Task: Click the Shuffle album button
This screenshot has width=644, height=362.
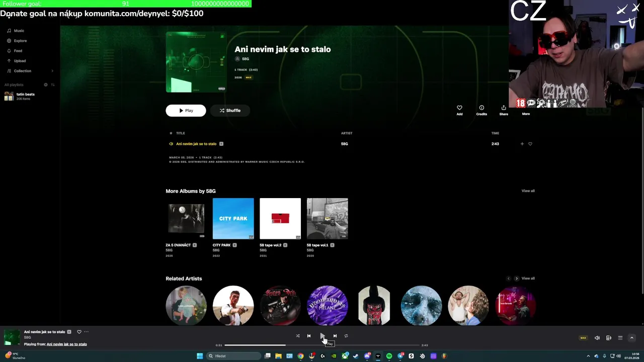Action: click(x=229, y=111)
